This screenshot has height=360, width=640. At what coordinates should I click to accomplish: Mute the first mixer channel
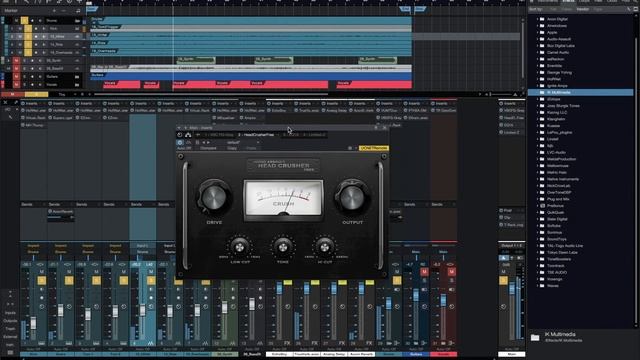[x=41, y=272]
